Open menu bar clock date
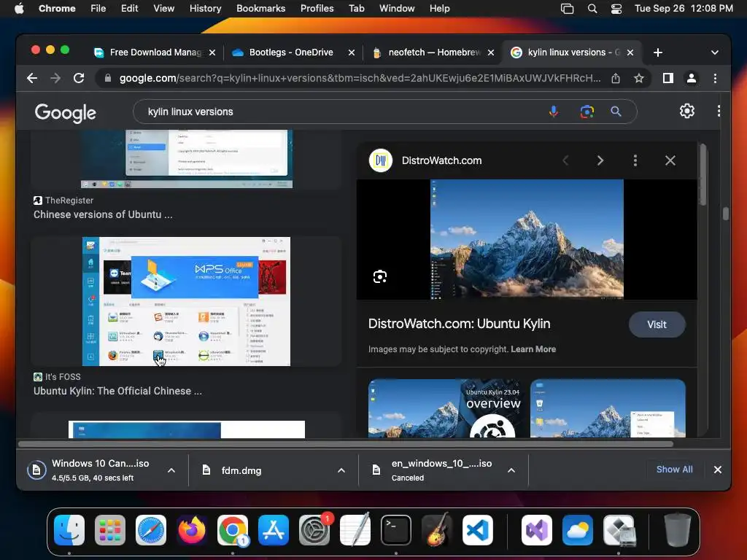Viewport: 747px width, 560px height. 684,9
